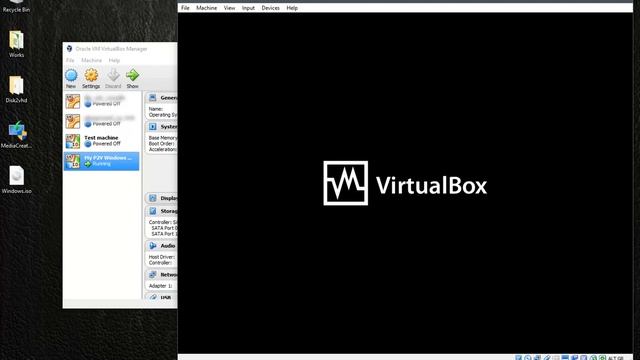
Task: Click Test machine's Windows 10 OS icon
Action: tap(73, 141)
